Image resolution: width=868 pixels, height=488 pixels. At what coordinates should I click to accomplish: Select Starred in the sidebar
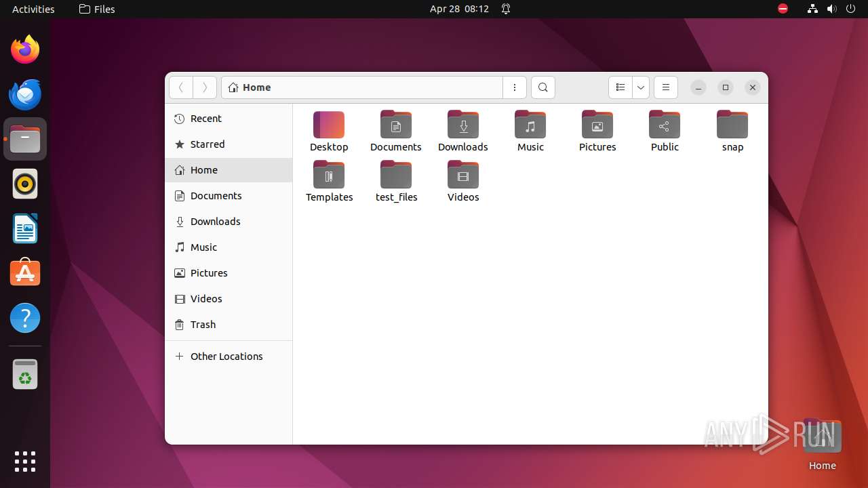[229, 144]
